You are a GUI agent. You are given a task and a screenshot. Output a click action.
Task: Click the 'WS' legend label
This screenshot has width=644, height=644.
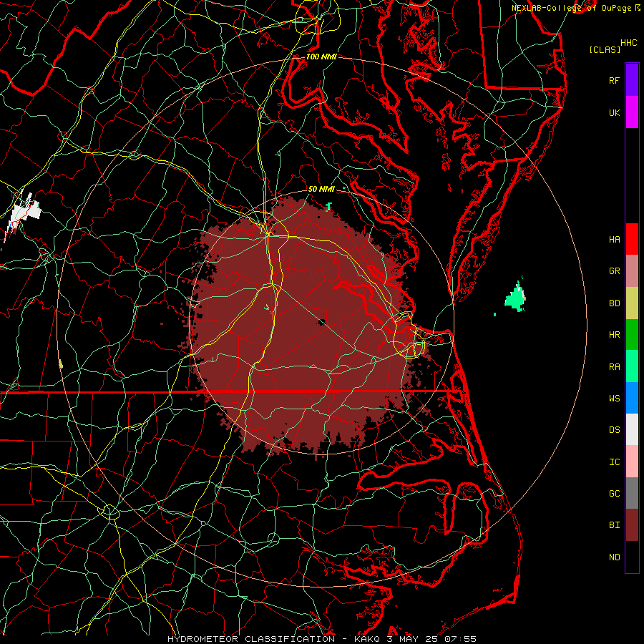pos(614,399)
